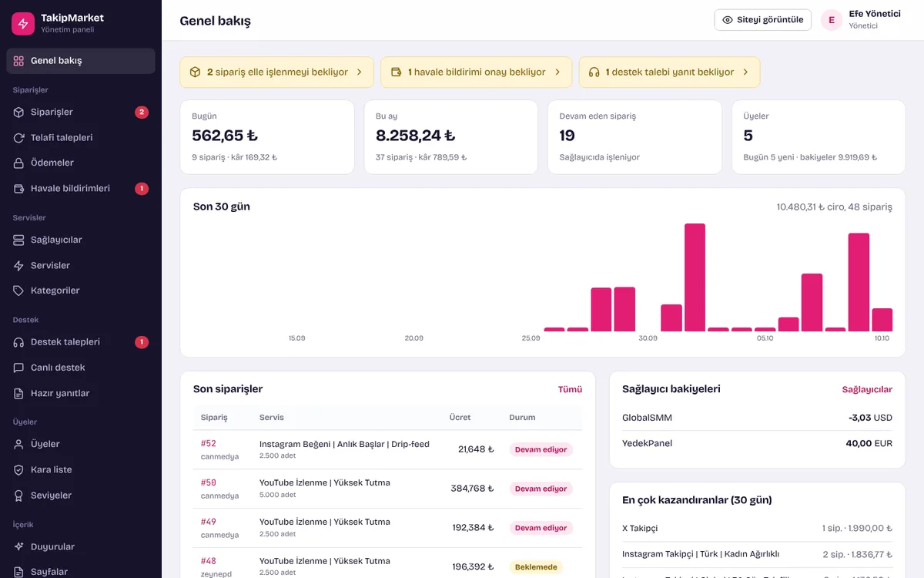This screenshot has width=924, height=578.
Task: Click the Duyurular sparkle icon
Action: pos(18,546)
